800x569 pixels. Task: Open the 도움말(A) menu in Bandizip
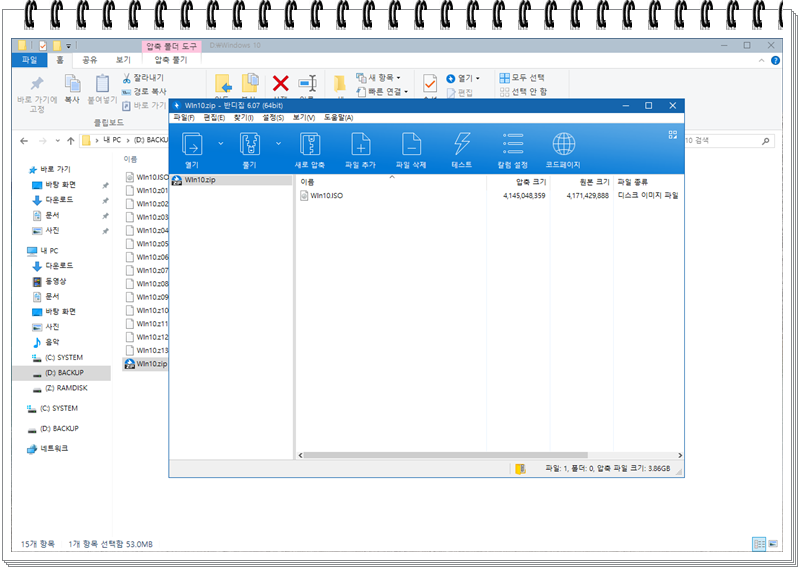338,118
